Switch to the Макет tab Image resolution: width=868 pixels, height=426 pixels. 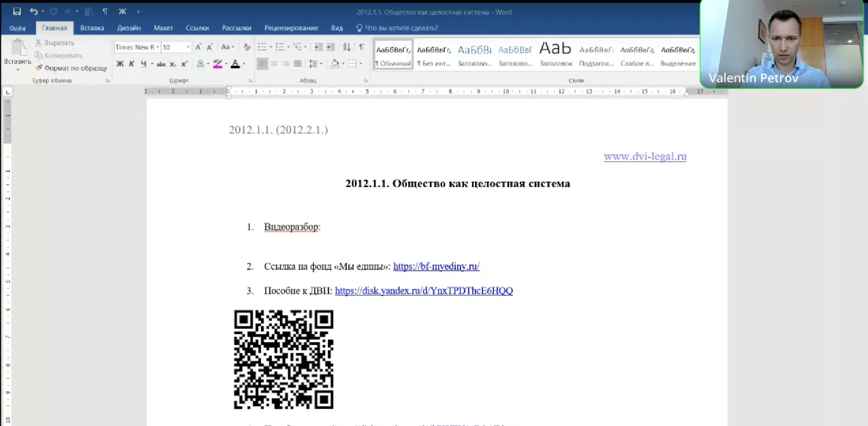pyautogui.click(x=164, y=28)
